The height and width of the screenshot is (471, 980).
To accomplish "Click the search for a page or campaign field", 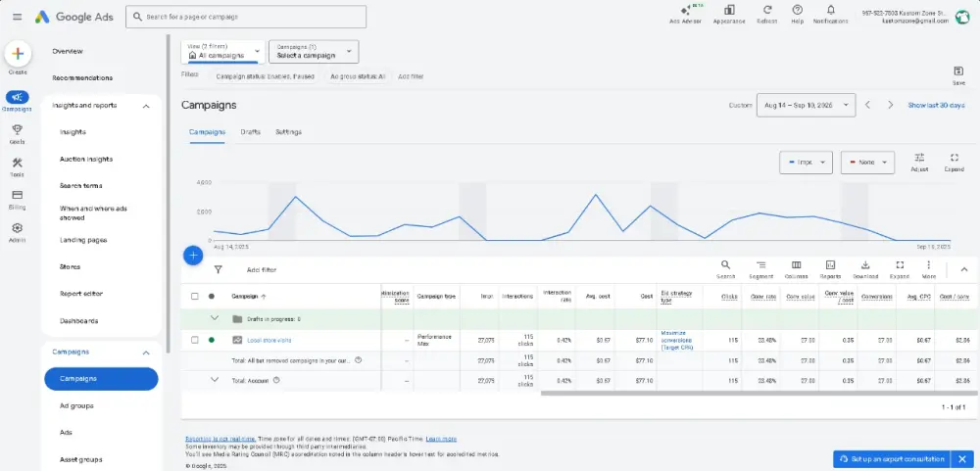I will 247,17.
